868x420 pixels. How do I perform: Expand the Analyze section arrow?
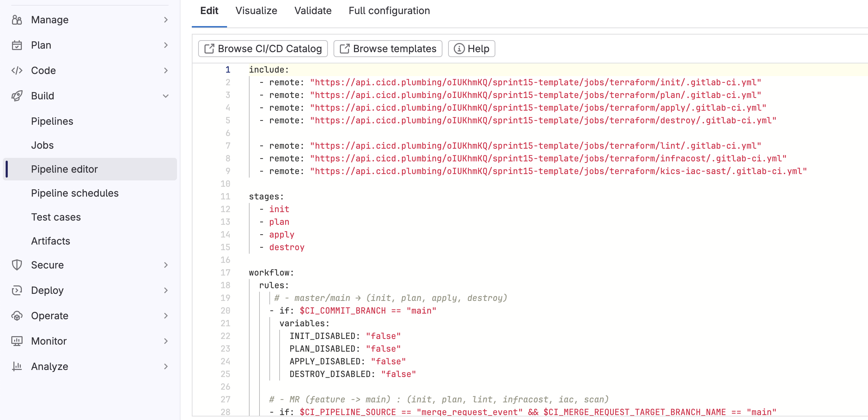(166, 366)
